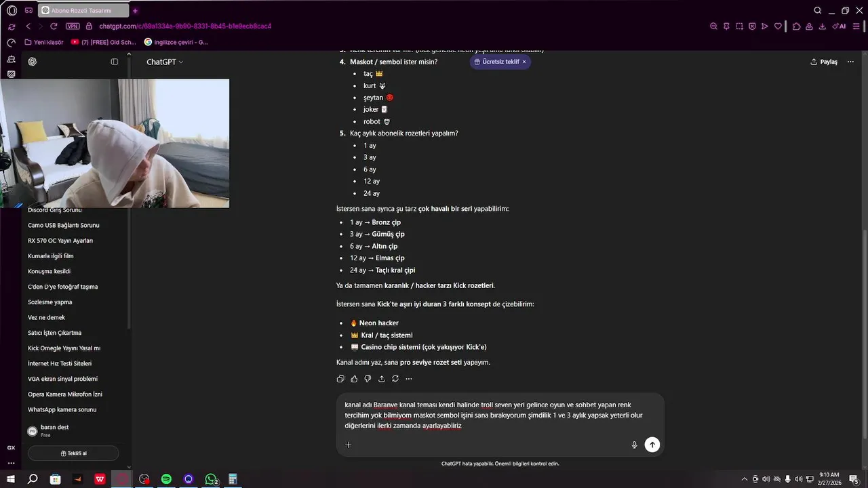Screen dimensions: 868x488
Task: Open the Kick Omegle Yayını Yasal mı chat
Action: [x=64, y=348]
